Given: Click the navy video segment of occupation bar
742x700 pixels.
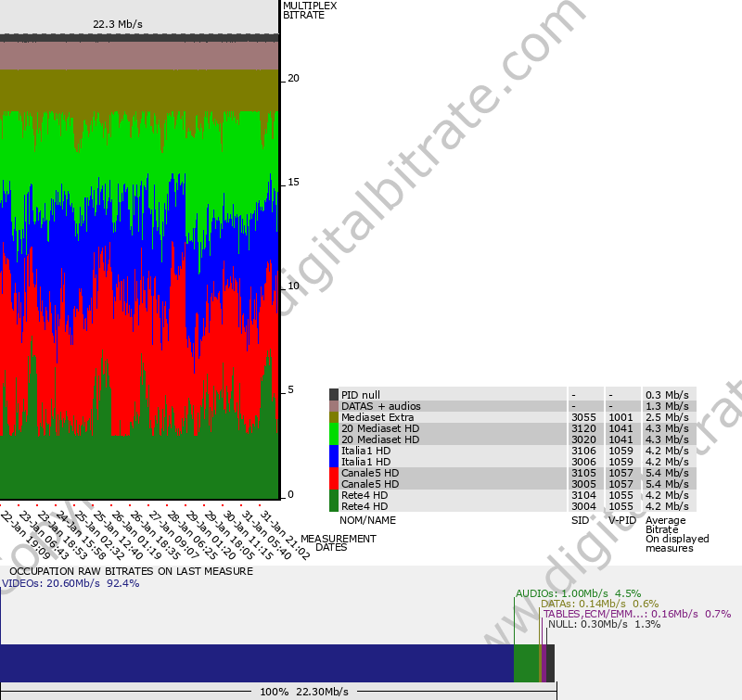Looking at the screenshot, I should click(x=257, y=664).
